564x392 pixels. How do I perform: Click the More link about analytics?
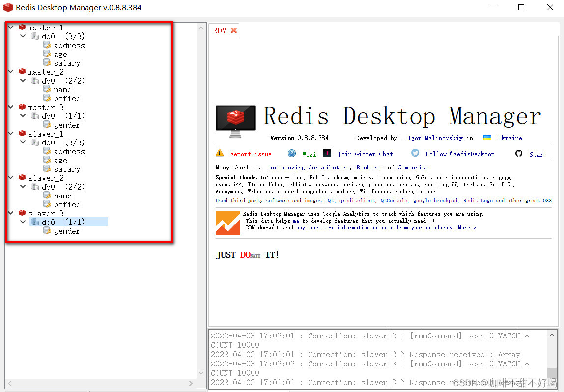click(467, 227)
